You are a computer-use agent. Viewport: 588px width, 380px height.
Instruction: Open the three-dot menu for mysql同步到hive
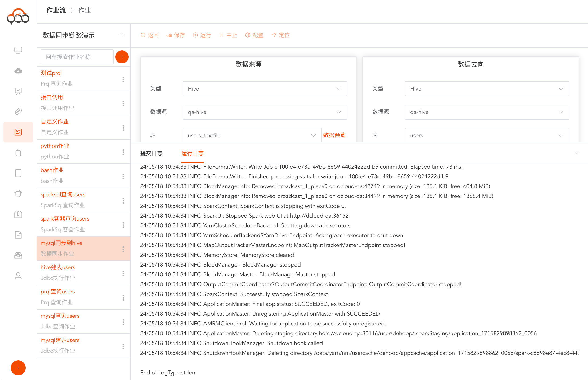[123, 249]
